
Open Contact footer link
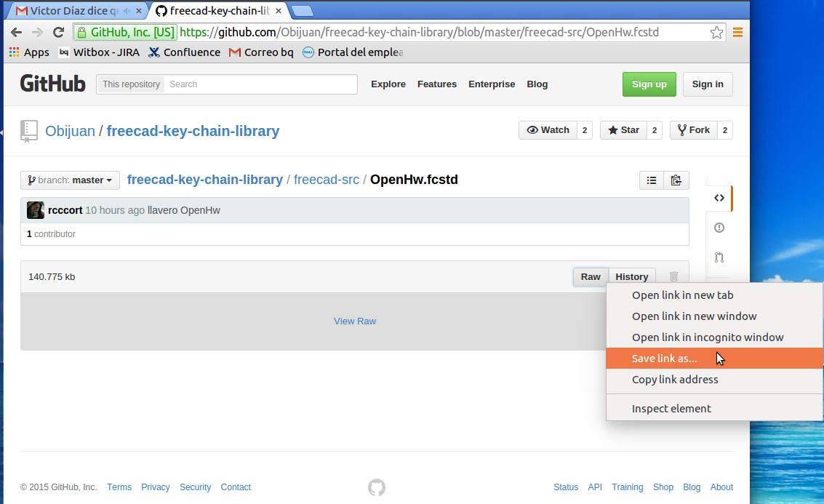click(x=236, y=487)
